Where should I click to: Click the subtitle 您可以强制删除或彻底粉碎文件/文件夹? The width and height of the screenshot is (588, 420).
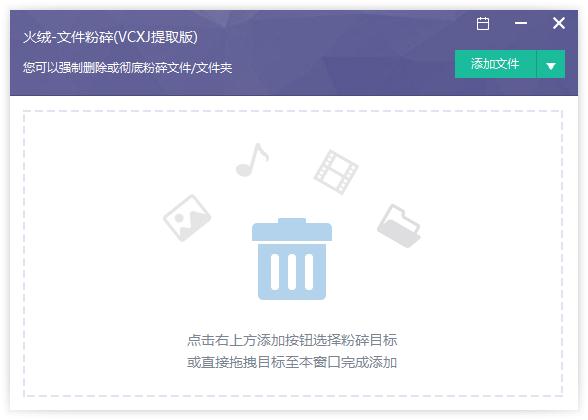point(128,68)
